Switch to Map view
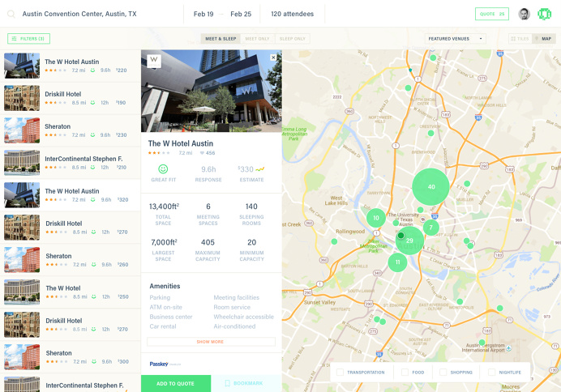Image resolution: width=561 pixels, height=392 pixels. pyautogui.click(x=544, y=39)
